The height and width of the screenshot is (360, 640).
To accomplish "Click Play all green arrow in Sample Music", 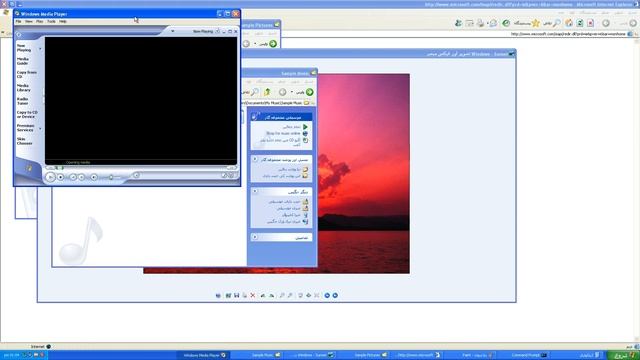I will pyautogui.click(x=305, y=127).
